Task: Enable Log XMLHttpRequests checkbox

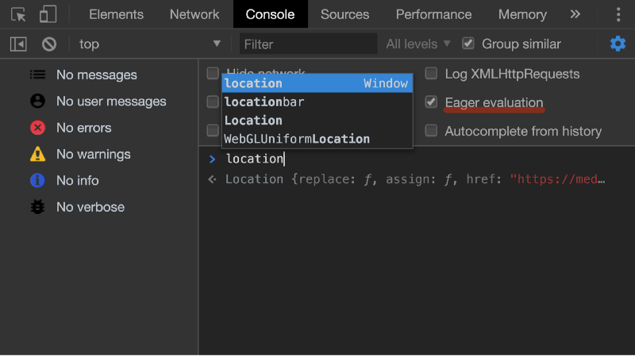Action: [x=431, y=74]
